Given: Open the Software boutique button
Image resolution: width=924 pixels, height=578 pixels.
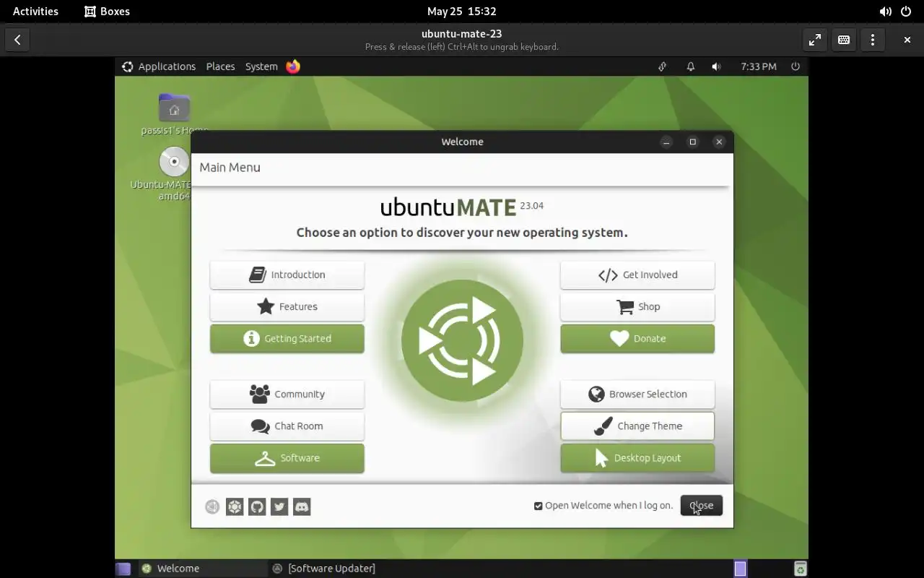Looking at the screenshot, I should [287, 458].
